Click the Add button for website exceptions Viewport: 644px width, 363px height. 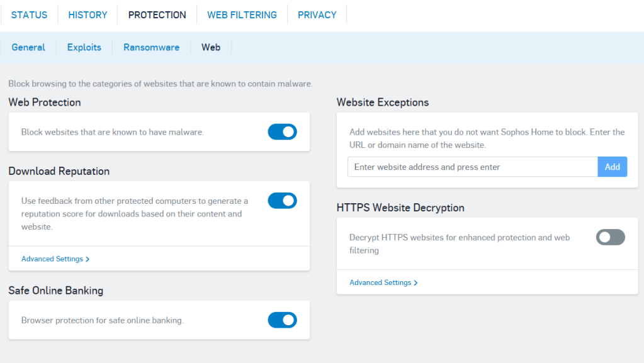click(612, 167)
